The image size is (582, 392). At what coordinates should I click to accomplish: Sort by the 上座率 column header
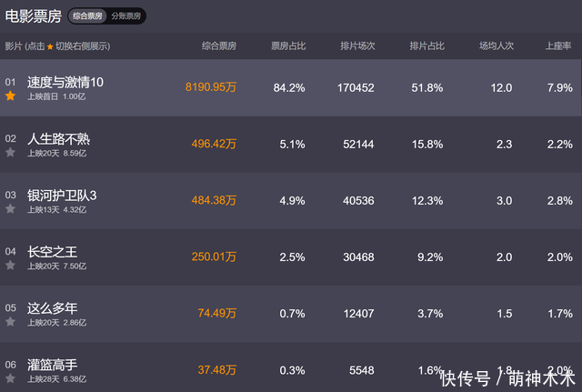[557, 45]
